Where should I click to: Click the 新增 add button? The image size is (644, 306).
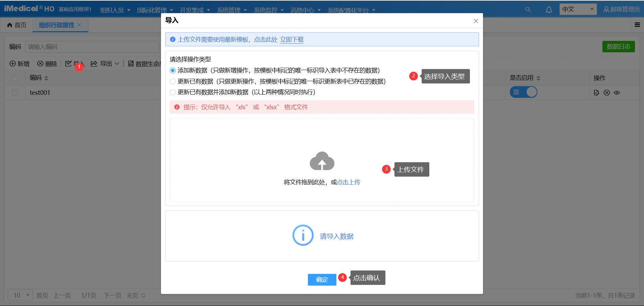point(19,64)
